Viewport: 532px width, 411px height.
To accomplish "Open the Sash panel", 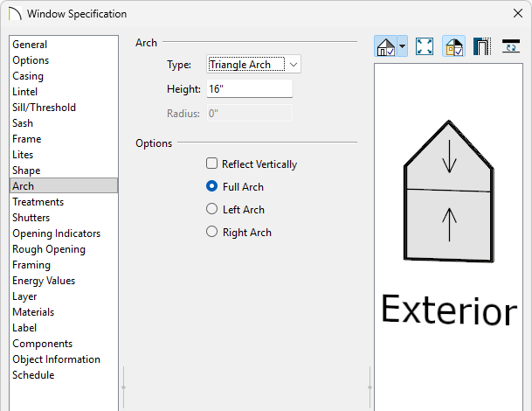I will pyautogui.click(x=64, y=123).
